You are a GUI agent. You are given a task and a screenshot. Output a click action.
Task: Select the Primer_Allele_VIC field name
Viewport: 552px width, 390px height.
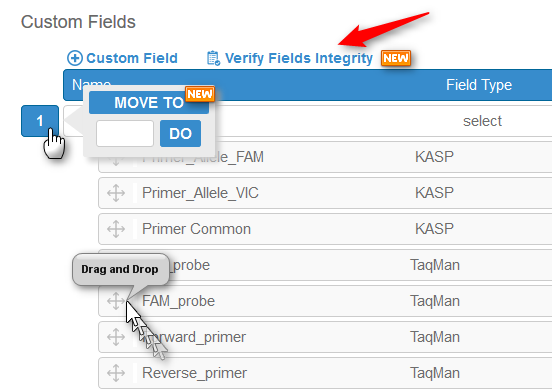(x=200, y=193)
